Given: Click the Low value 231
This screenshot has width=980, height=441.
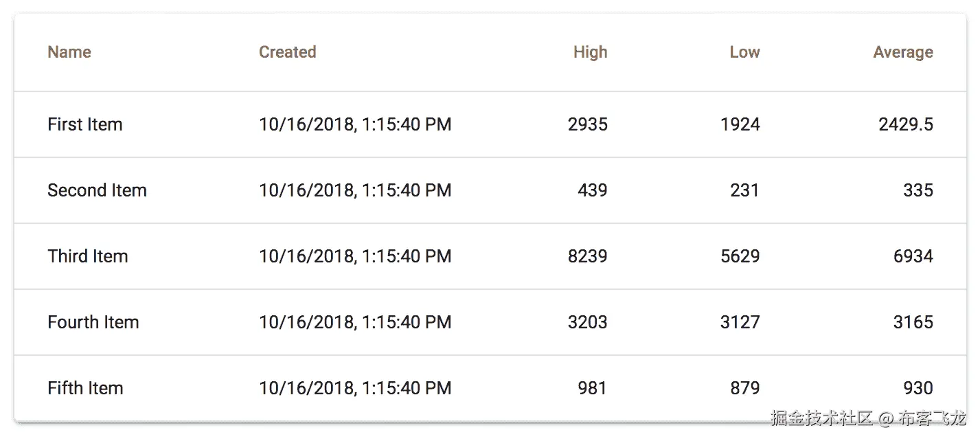Looking at the screenshot, I should 744,190.
